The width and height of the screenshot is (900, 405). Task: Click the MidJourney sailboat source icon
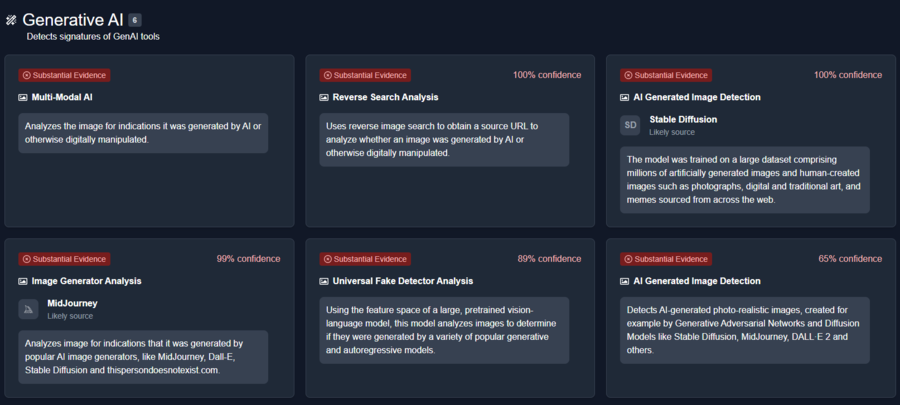tap(28, 309)
